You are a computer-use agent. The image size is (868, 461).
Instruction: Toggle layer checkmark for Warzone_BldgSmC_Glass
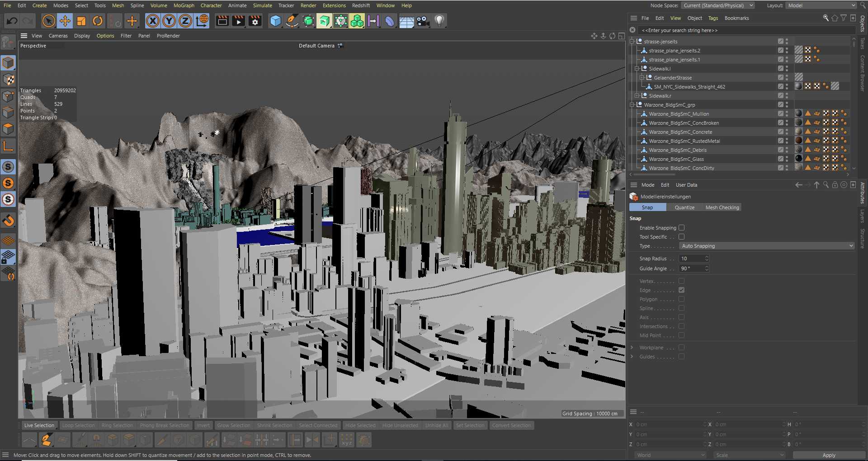click(x=781, y=159)
